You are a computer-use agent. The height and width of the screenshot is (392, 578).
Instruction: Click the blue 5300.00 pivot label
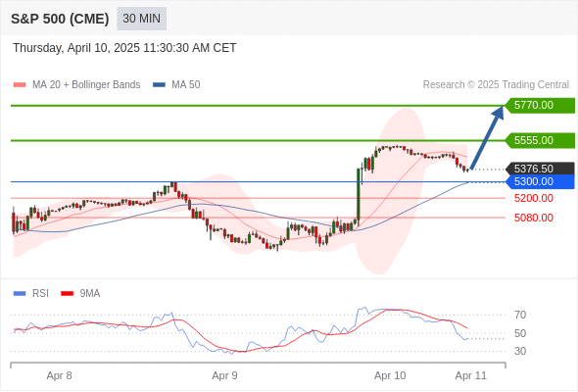[x=540, y=182]
